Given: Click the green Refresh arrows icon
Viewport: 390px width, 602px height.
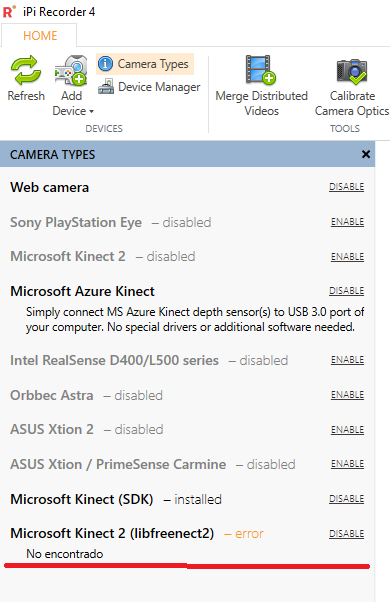Looking at the screenshot, I should (26, 70).
